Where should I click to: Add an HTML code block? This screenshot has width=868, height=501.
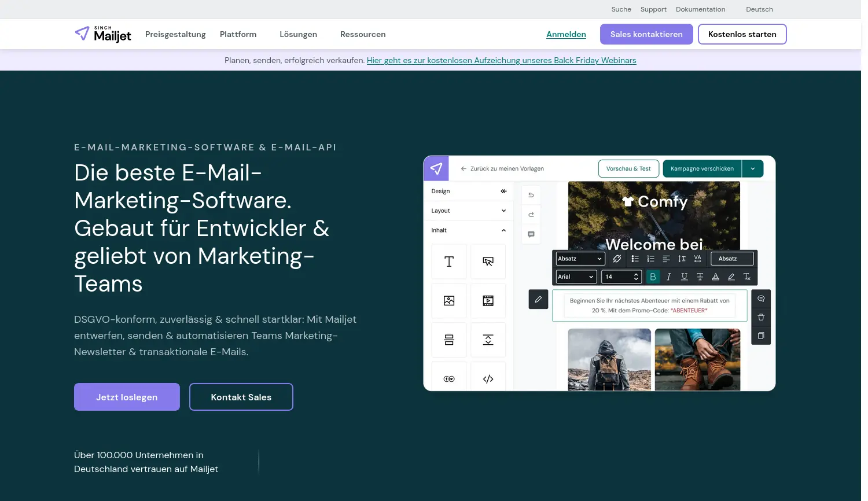click(488, 378)
